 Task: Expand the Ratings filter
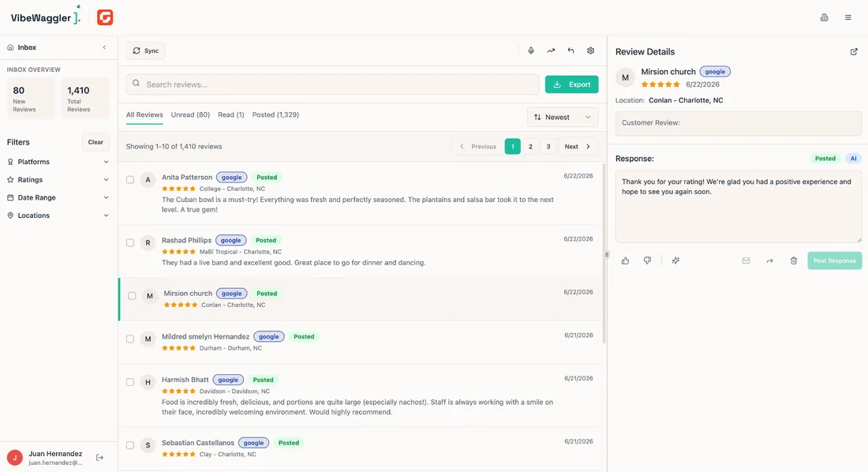(58, 179)
